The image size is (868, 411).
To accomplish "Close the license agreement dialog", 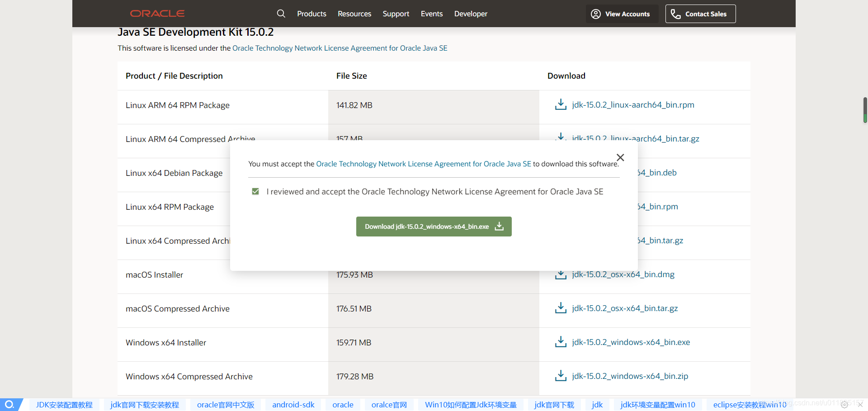I will click(620, 157).
